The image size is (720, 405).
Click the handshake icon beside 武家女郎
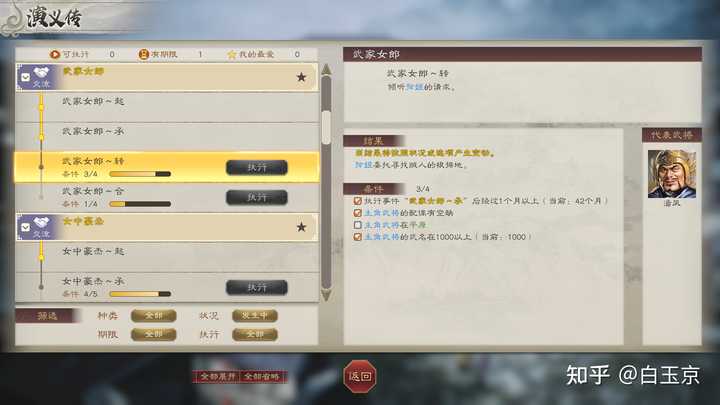point(41,73)
